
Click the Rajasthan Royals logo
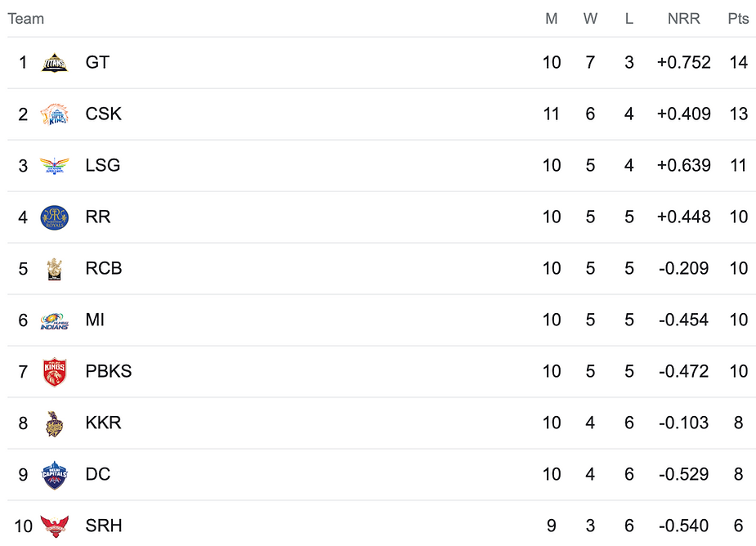click(55, 217)
